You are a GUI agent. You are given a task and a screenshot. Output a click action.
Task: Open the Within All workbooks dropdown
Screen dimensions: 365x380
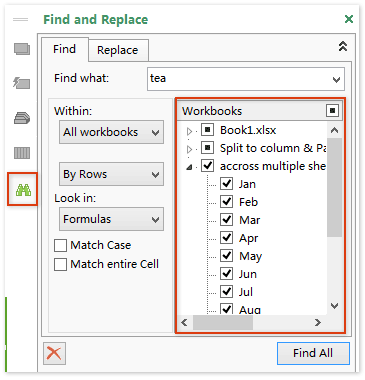click(x=111, y=132)
